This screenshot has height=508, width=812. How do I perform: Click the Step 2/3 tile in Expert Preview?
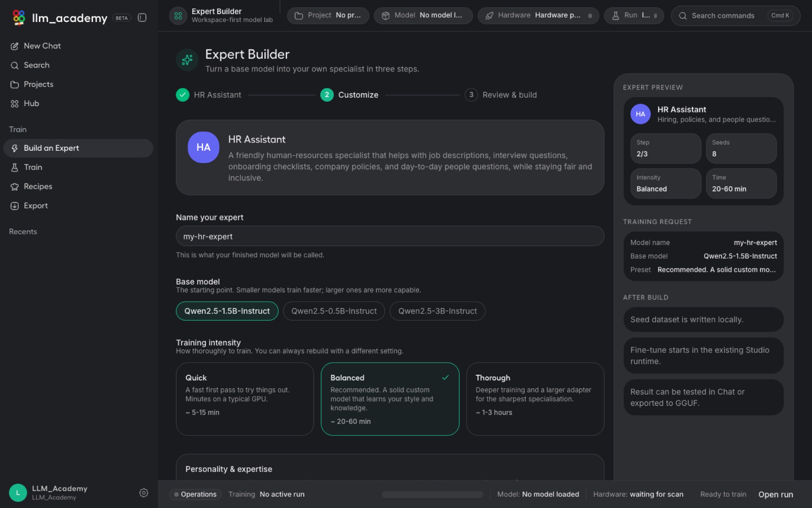pyautogui.click(x=665, y=148)
